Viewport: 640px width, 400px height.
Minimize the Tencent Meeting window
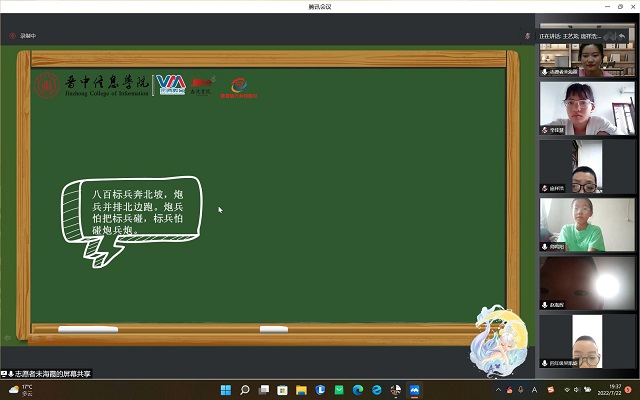click(607, 7)
